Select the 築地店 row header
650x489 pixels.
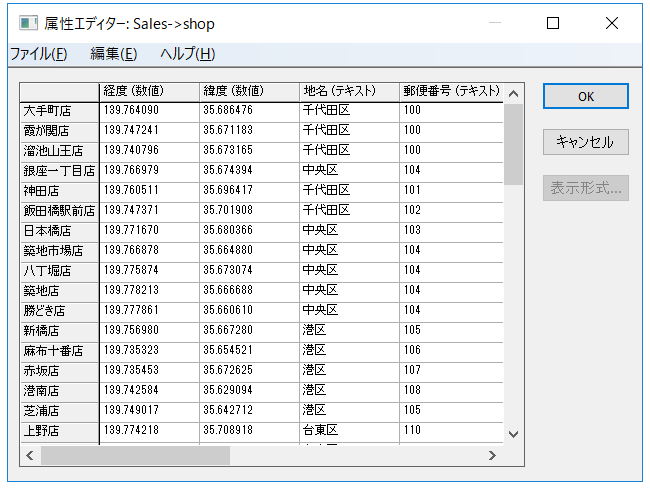pyautogui.click(x=59, y=292)
